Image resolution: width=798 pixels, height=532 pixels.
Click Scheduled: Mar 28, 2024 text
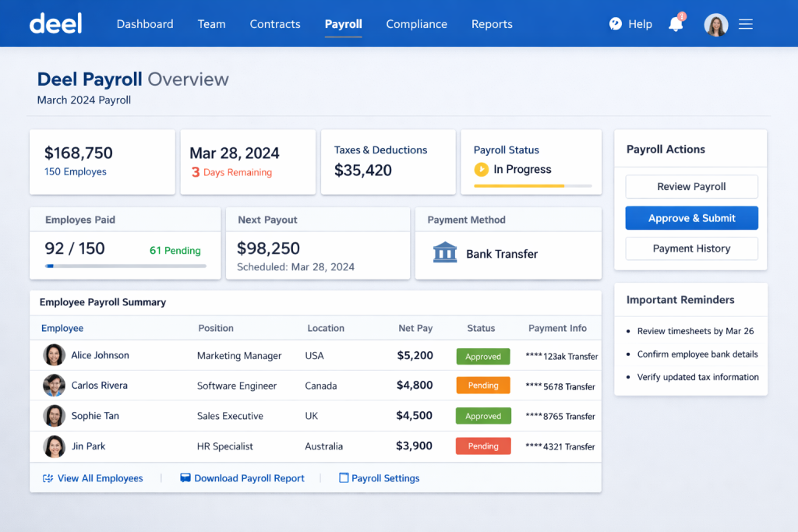point(295,266)
